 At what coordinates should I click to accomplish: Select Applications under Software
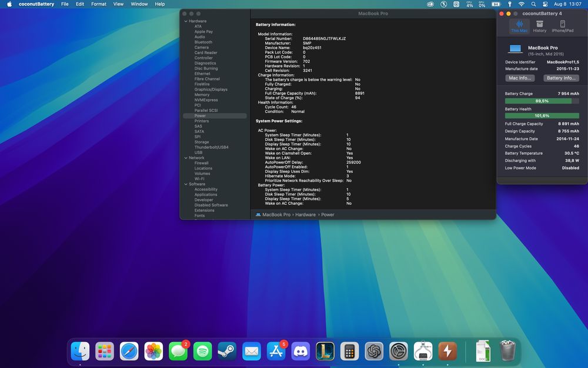coord(205,194)
